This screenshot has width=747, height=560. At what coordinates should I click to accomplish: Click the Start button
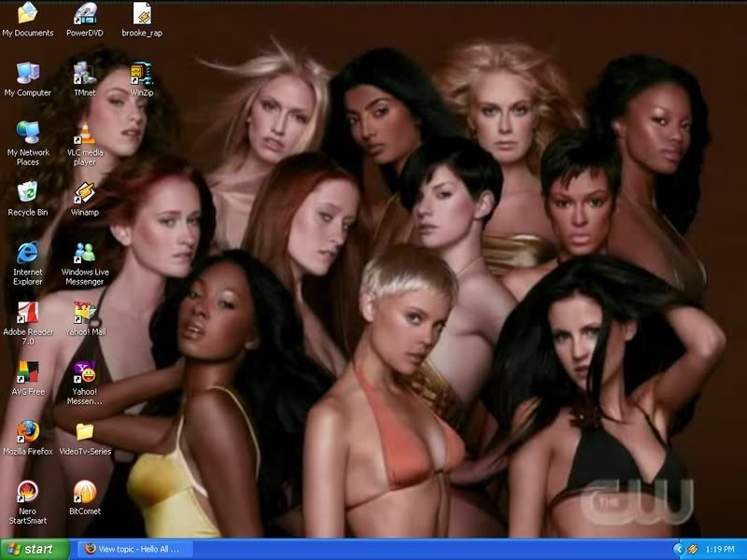click(x=35, y=550)
